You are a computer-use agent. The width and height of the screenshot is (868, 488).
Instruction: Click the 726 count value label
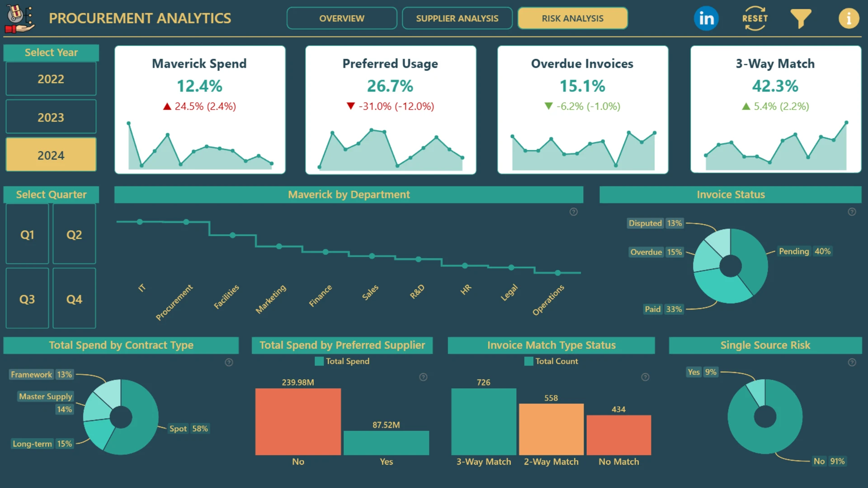click(x=484, y=382)
